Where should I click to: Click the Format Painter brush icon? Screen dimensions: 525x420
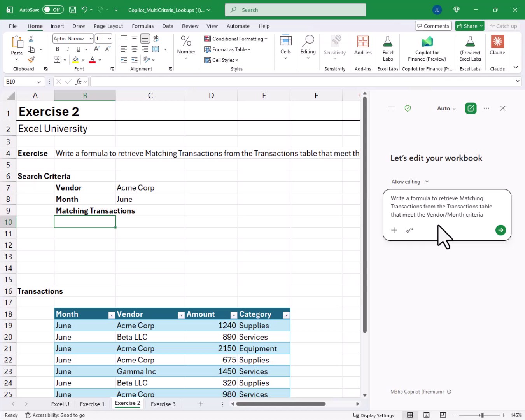[x=31, y=59]
